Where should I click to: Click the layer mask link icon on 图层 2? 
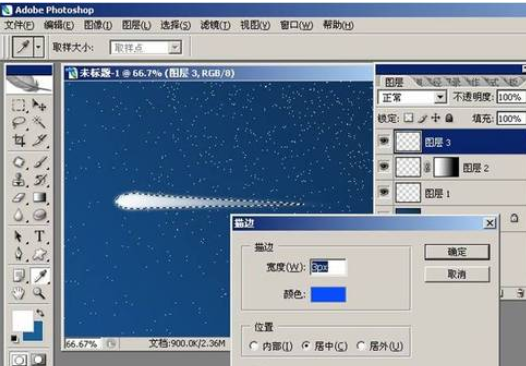[427, 167]
